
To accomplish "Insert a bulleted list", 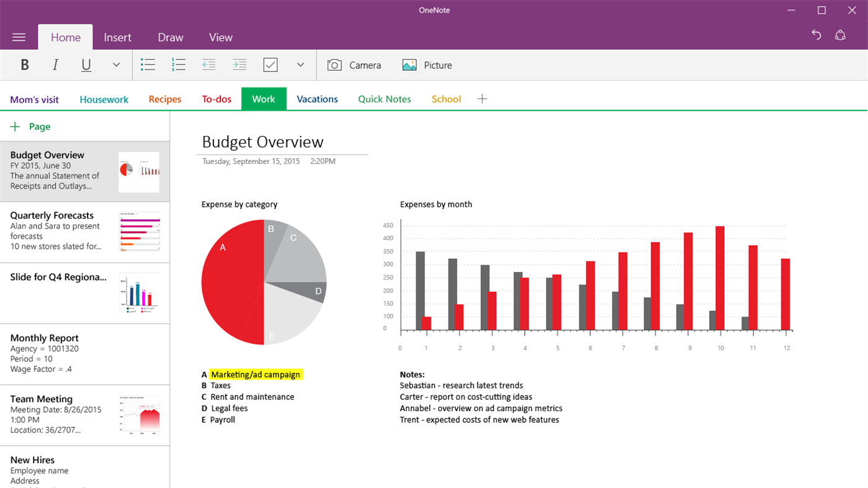I will (x=148, y=65).
